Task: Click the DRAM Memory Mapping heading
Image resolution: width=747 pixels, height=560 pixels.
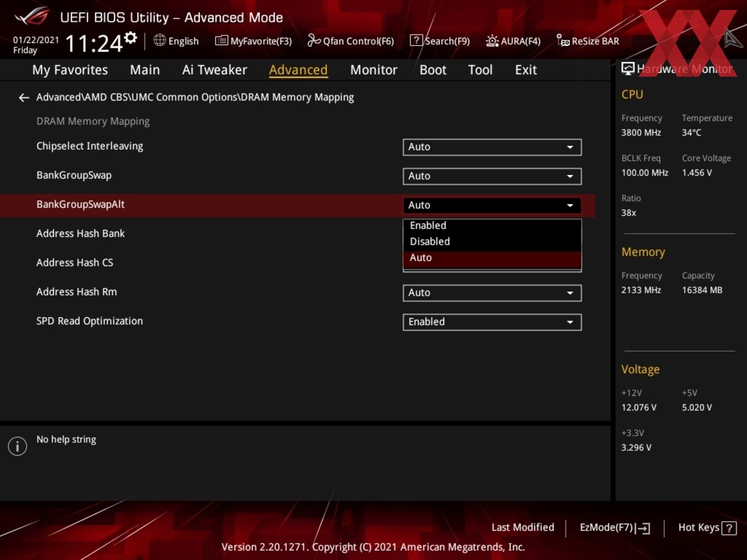Action: [x=93, y=121]
